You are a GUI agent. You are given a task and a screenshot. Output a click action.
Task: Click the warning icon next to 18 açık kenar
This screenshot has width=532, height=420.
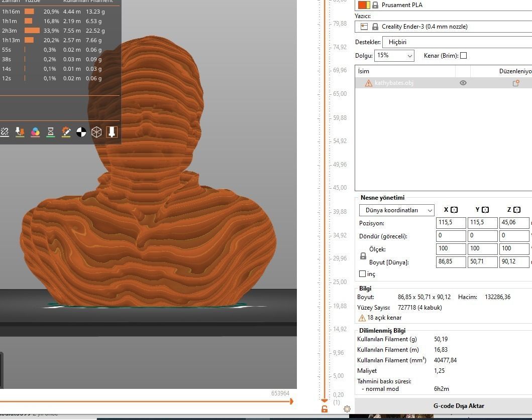(362, 318)
